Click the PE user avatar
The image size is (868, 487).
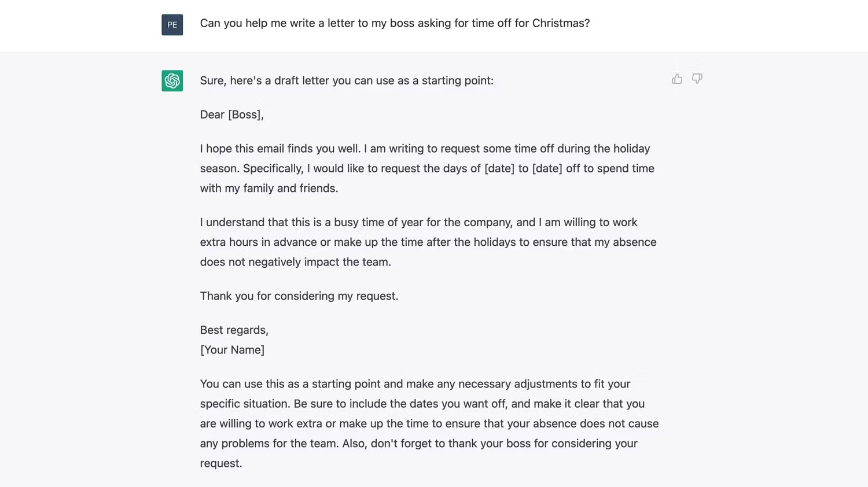point(172,25)
